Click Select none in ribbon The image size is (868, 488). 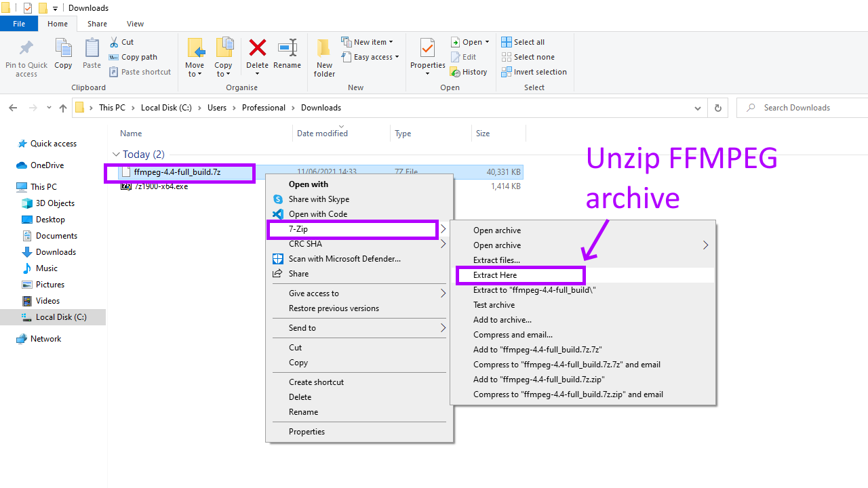click(528, 57)
